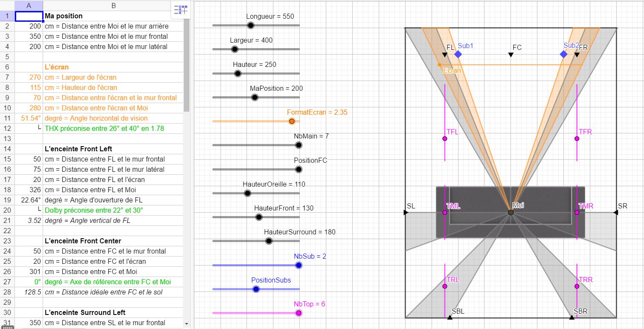This screenshot has height=329, width=644.
Task: Click the SBR speaker triangle marker
Action: (x=572, y=317)
